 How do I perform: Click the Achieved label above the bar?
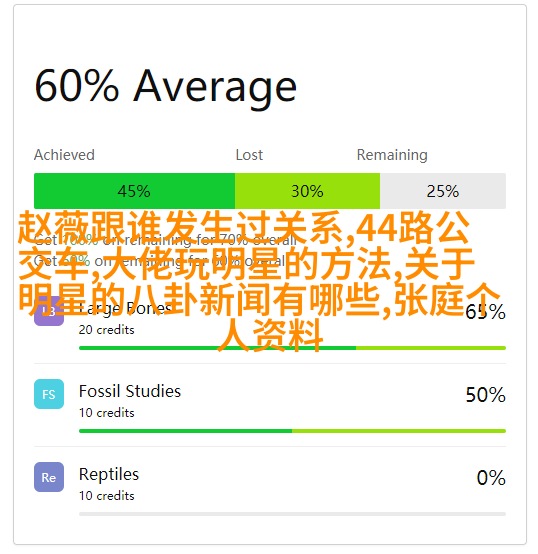(64, 155)
